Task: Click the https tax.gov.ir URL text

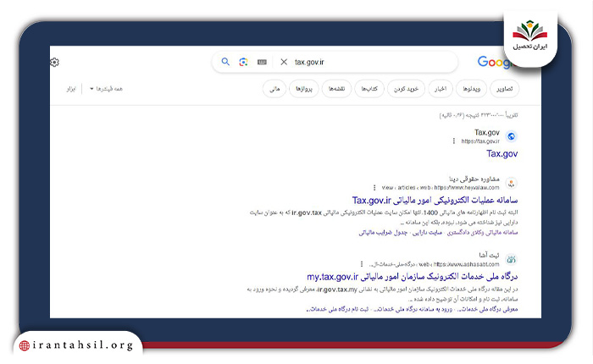Action: pyautogui.click(x=480, y=141)
